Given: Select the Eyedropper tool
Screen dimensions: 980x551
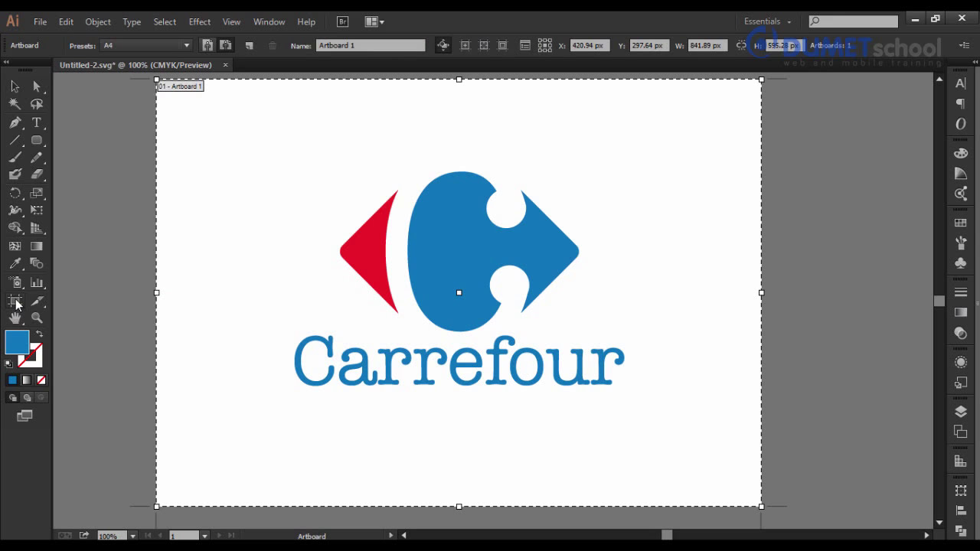Looking at the screenshot, I should [x=15, y=264].
